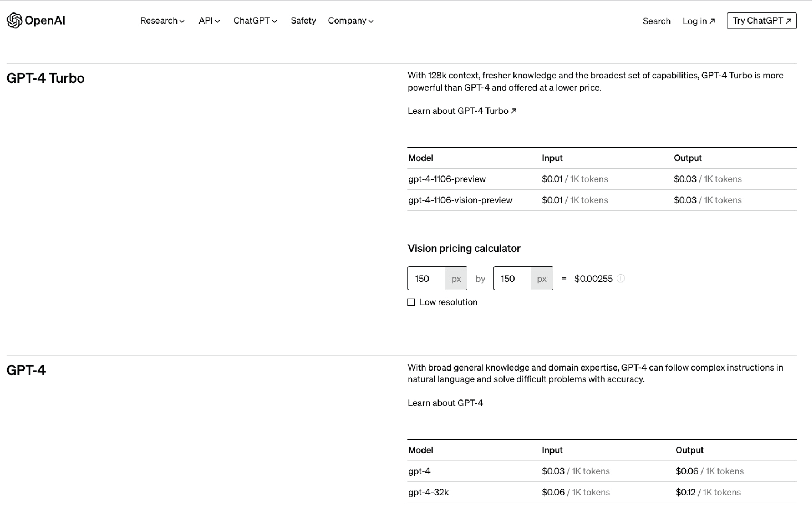This screenshot has width=812, height=516.
Task: Open the ChatGPT menu in the navigation
Action: [255, 20]
